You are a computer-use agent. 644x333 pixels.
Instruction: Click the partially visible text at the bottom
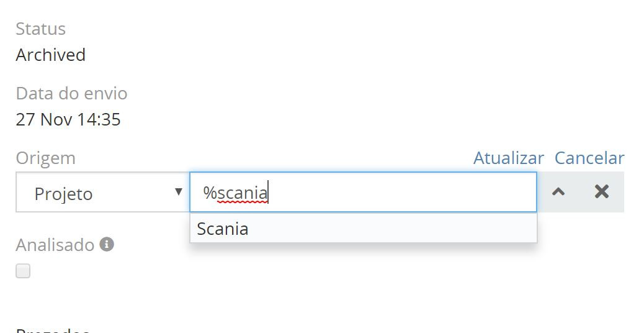53,330
